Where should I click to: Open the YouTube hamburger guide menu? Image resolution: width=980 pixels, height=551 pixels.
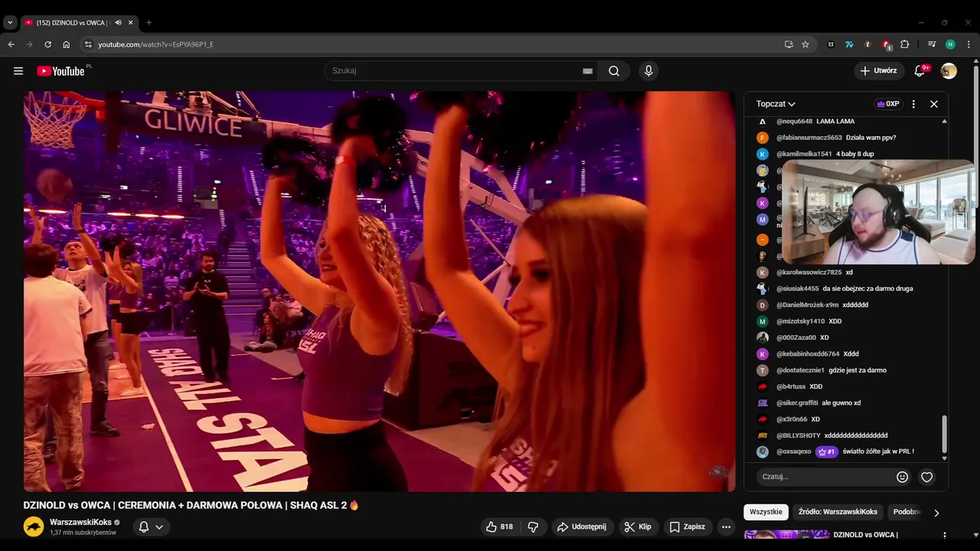tap(18, 71)
